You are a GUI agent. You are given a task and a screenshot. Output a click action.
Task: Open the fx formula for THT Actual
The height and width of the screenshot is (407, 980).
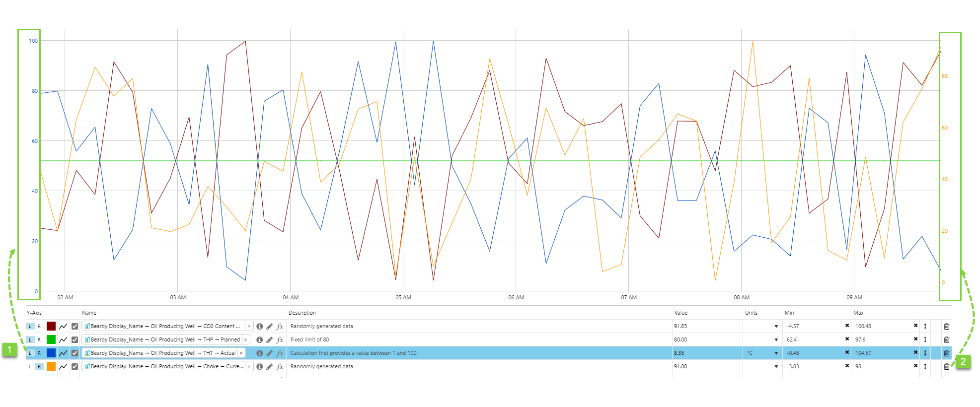coord(280,353)
